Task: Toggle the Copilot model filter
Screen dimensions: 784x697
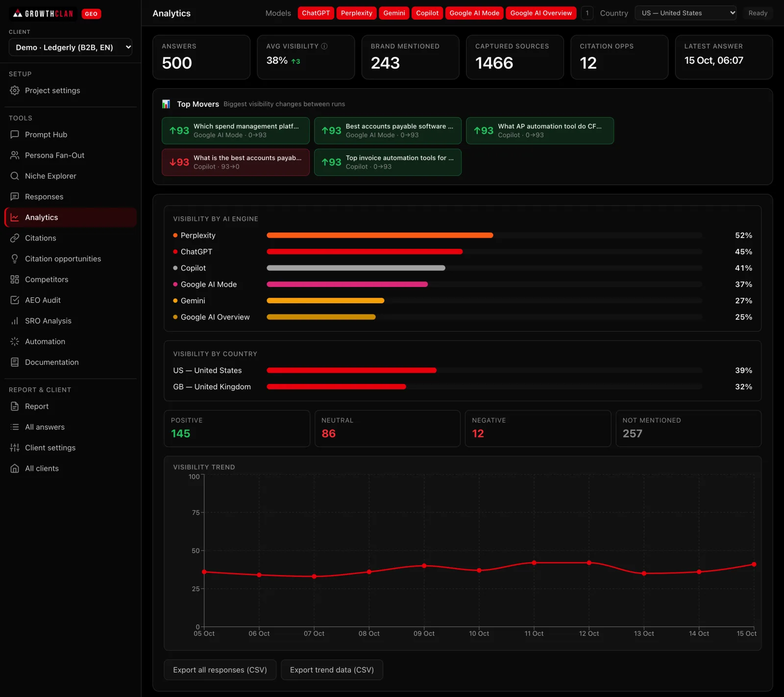Action: click(x=427, y=13)
